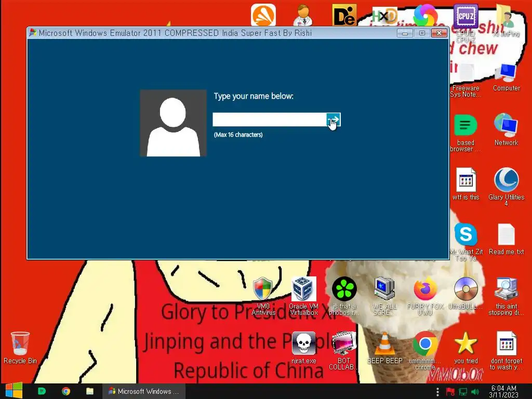Launch VMD Antivirus shield icon
Viewport: 532px width, 399px height.
tap(263, 296)
